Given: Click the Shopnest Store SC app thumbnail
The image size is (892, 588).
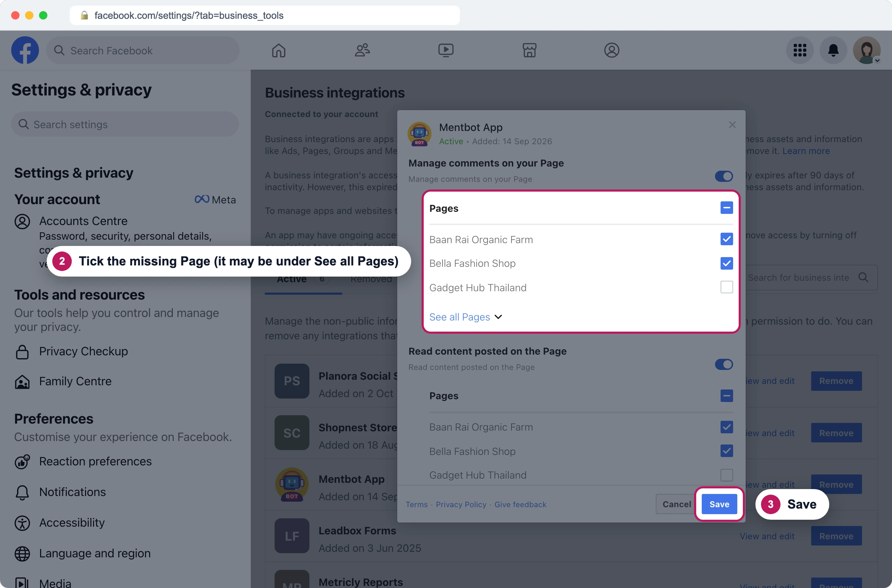Looking at the screenshot, I should click(292, 433).
